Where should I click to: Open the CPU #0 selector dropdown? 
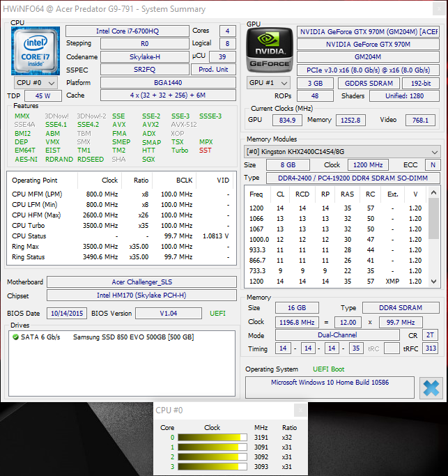coord(35,83)
